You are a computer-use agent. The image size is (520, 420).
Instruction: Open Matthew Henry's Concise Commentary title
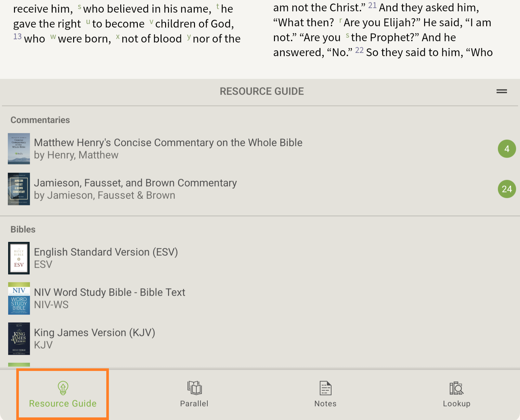tap(168, 143)
